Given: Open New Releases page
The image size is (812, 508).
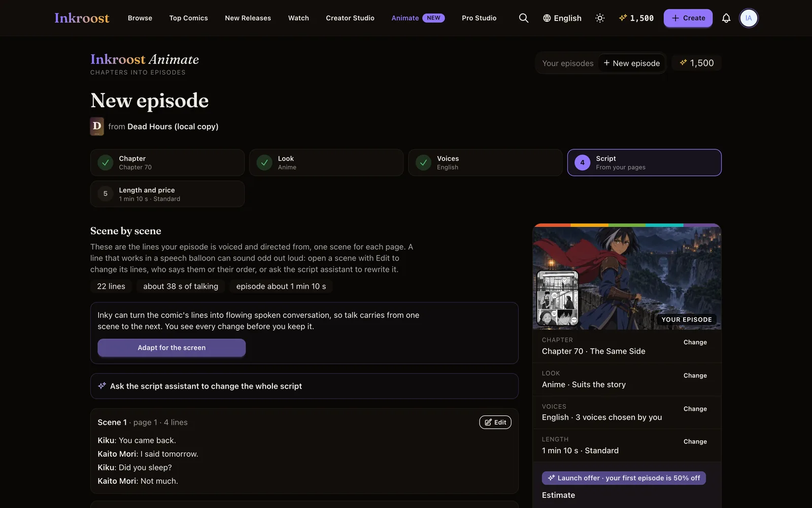Looking at the screenshot, I should pos(248,18).
